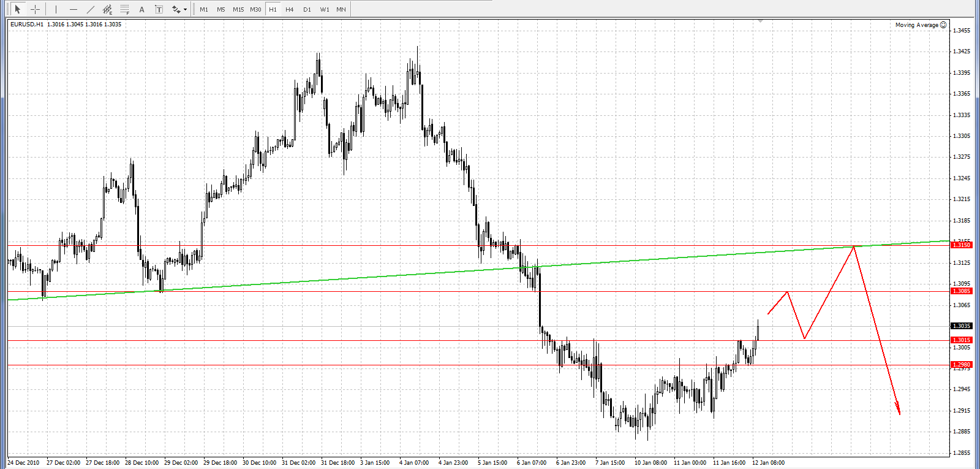Screen dimensions: 980x469
Task: Click the 10 Jan 08:00 time label
Action: point(650,463)
